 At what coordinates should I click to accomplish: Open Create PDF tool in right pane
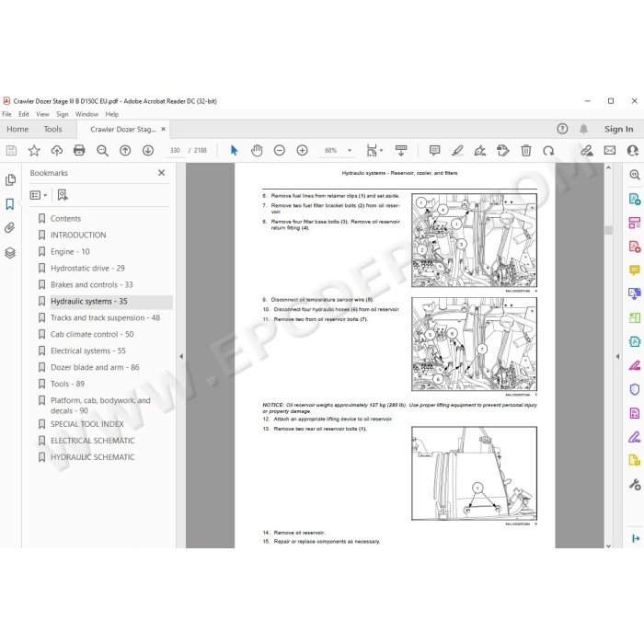coord(635,247)
